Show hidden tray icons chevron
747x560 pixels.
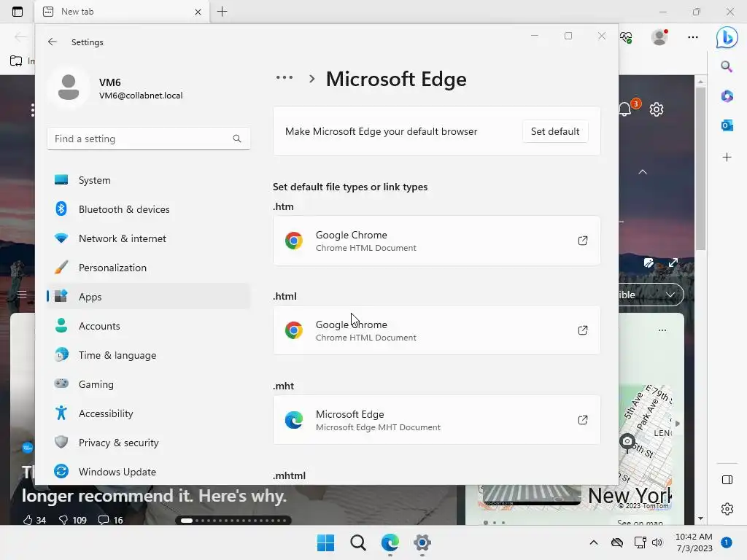[594, 542]
